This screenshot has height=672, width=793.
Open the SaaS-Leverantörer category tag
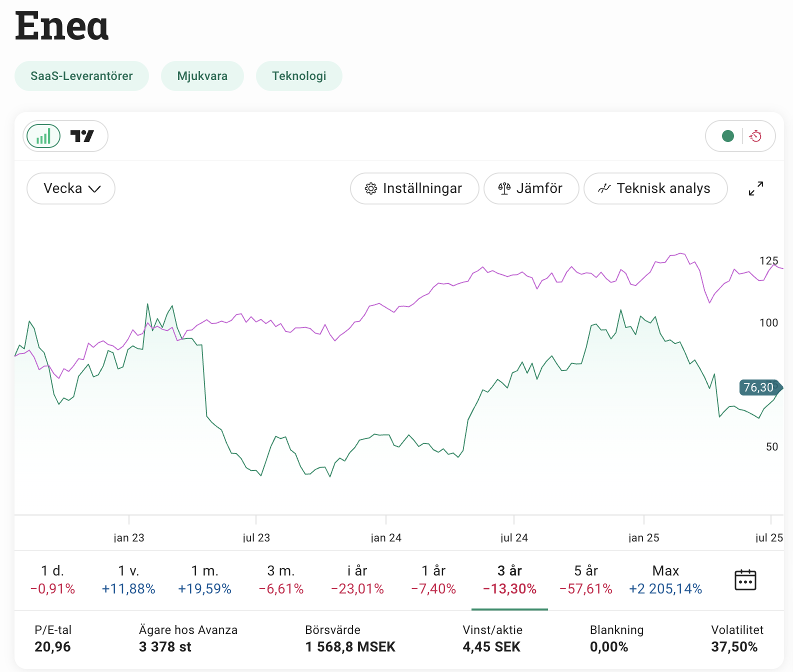pyautogui.click(x=81, y=76)
